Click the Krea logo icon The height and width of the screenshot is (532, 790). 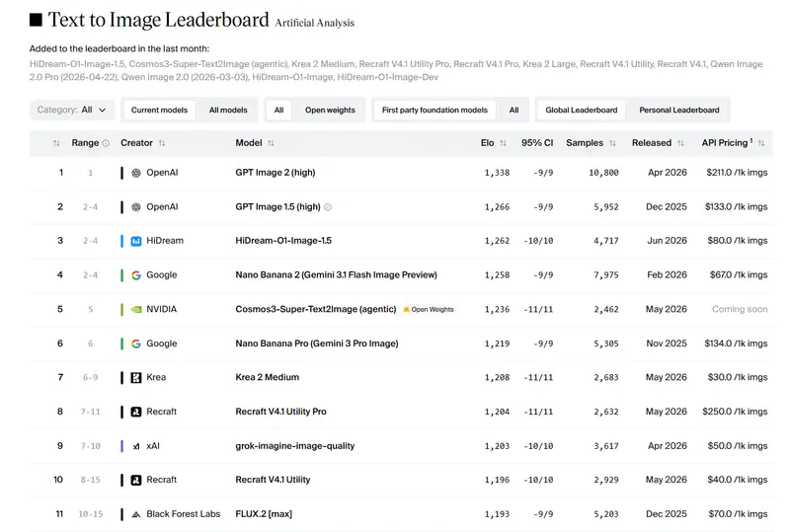pos(136,377)
